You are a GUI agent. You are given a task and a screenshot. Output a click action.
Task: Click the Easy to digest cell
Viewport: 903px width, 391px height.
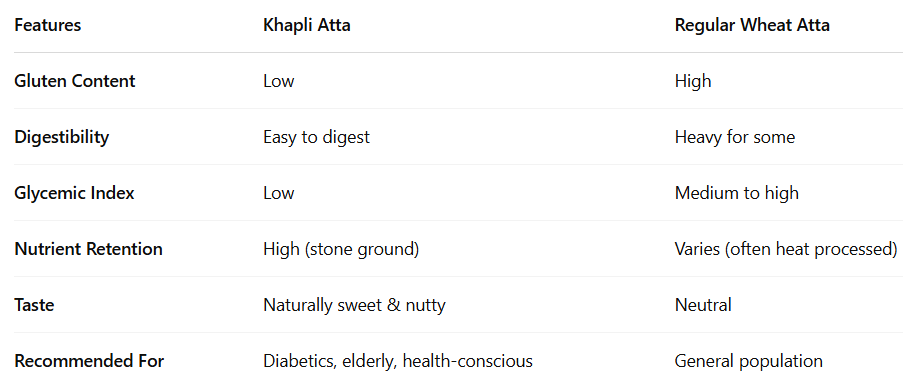[317, 137]
